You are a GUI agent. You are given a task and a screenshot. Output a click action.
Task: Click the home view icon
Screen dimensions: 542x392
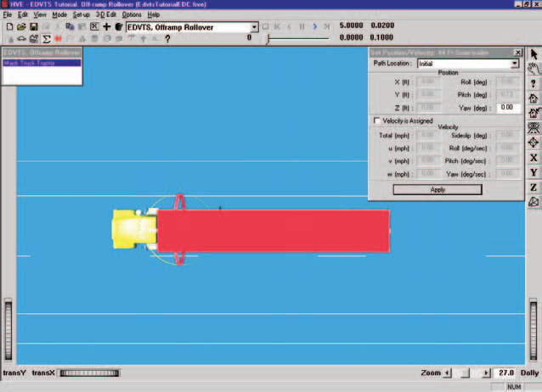(x=534, y=98)
